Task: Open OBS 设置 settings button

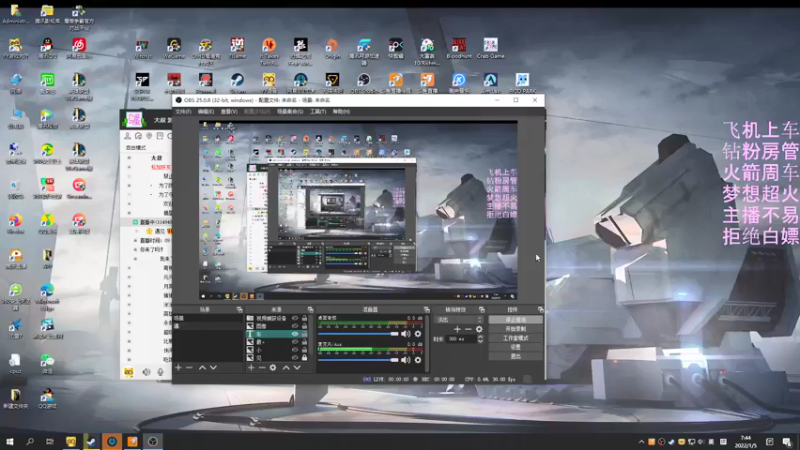Action: [x=515, y=347]
